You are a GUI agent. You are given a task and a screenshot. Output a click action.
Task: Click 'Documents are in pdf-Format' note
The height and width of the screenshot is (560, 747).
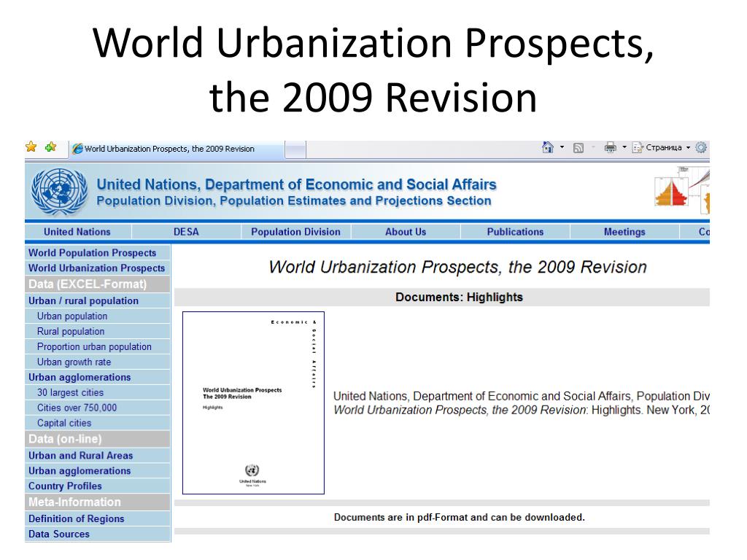click(x=460, y=518)
